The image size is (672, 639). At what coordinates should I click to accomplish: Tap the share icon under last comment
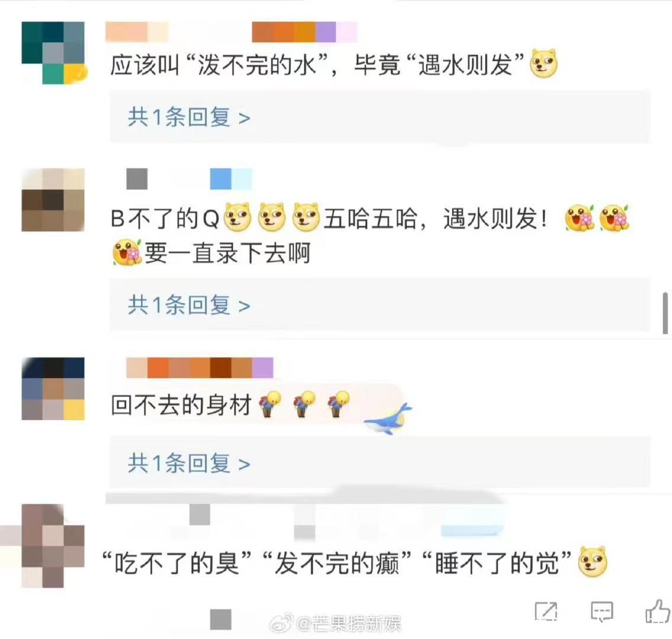(546, 611)
